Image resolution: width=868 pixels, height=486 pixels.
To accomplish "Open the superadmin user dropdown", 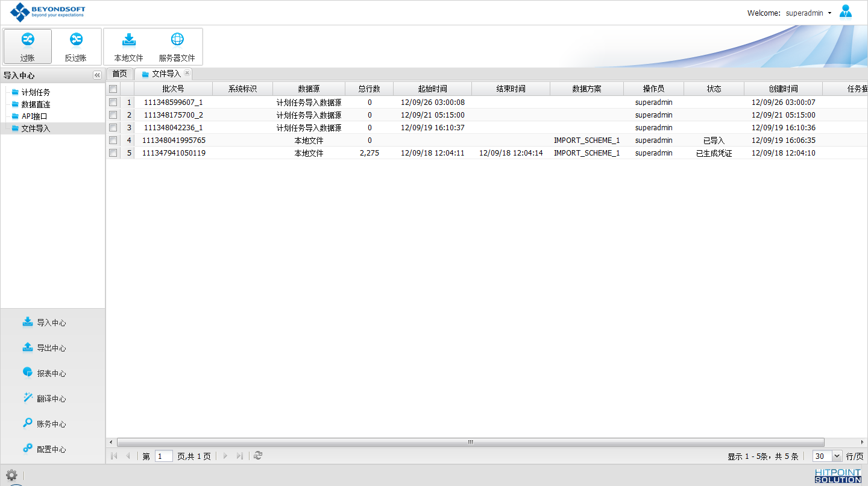I will point(809,13).
